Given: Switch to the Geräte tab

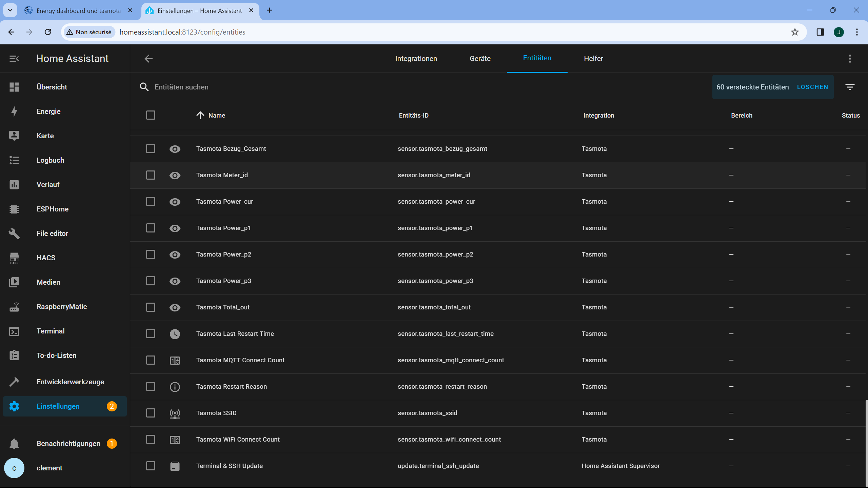Looking at the screenshot, I should [480, 59].
